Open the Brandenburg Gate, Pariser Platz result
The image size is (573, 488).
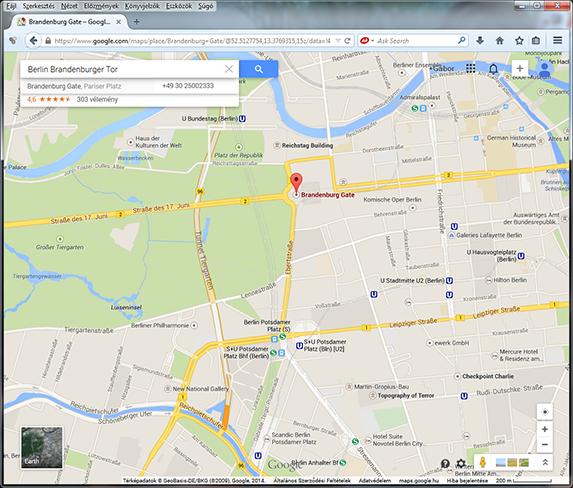pos(74,86)
